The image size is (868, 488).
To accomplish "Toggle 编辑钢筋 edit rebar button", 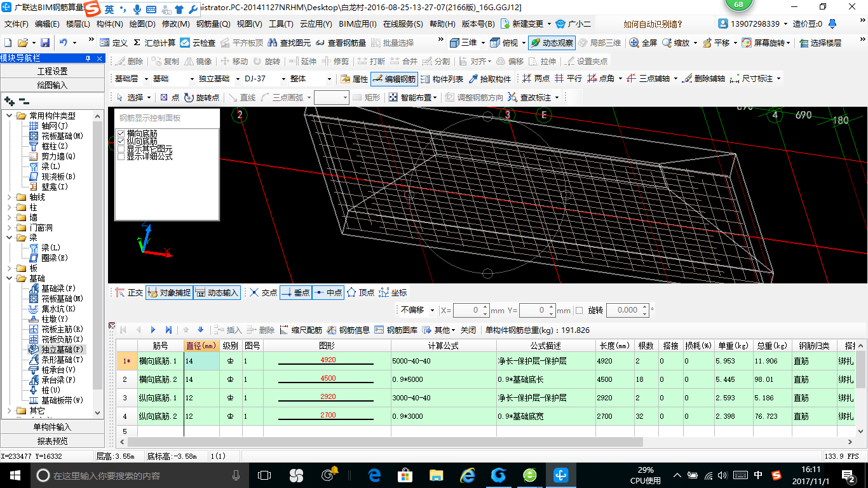I will (394, 79).
